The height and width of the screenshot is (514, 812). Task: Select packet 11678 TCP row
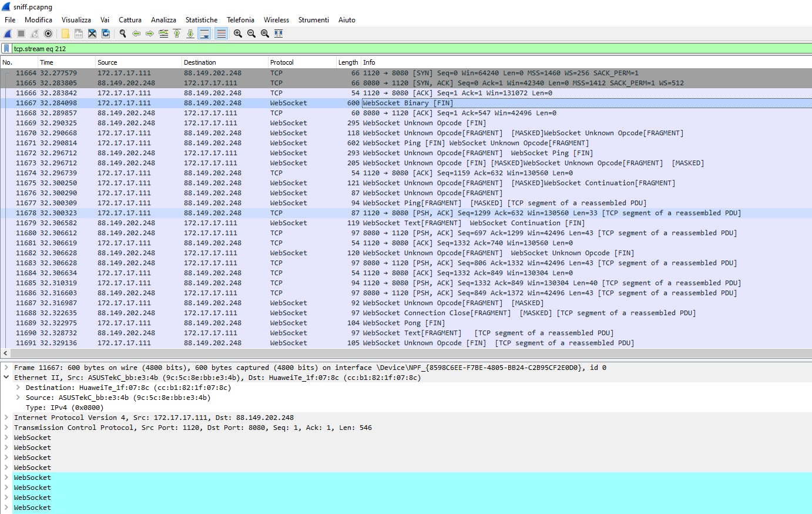click(x=406, y=213)
